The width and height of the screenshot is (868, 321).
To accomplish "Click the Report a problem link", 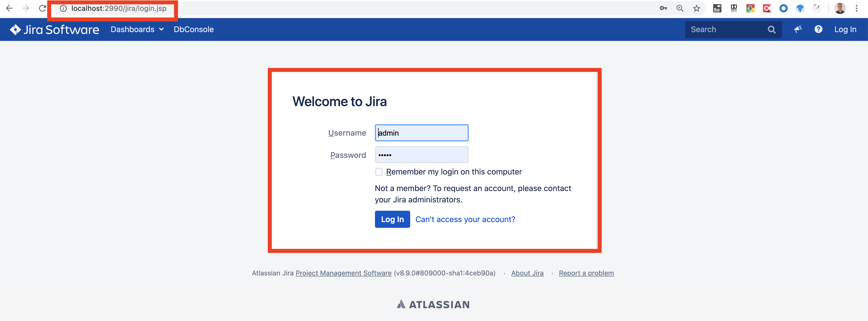I will point(586,273).
